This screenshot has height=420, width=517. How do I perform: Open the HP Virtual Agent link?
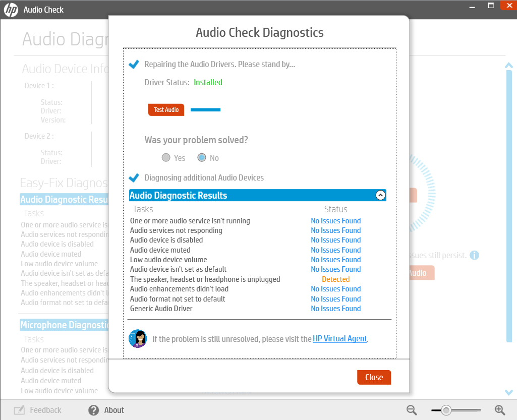(340, 339)
